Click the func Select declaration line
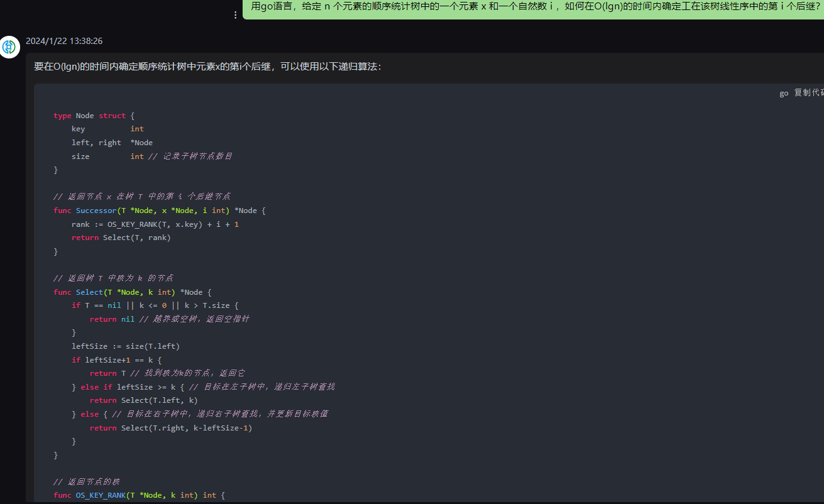 [133, 292]
